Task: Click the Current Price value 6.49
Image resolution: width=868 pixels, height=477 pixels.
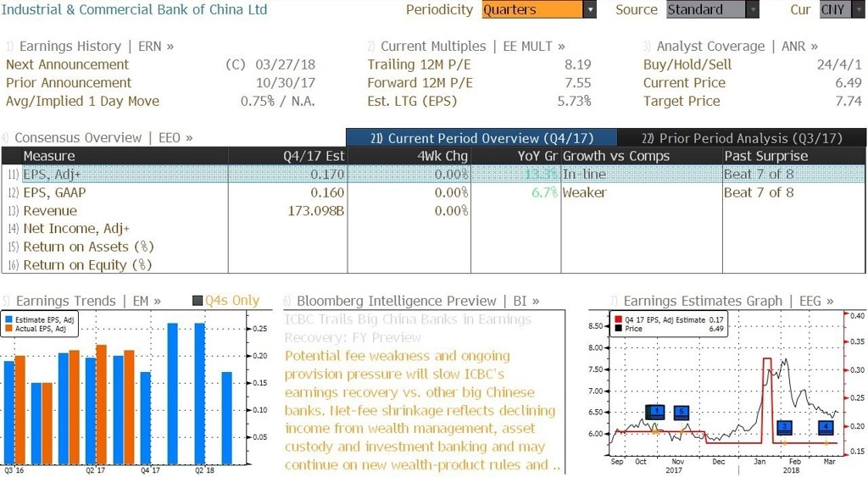Action: 849,82
